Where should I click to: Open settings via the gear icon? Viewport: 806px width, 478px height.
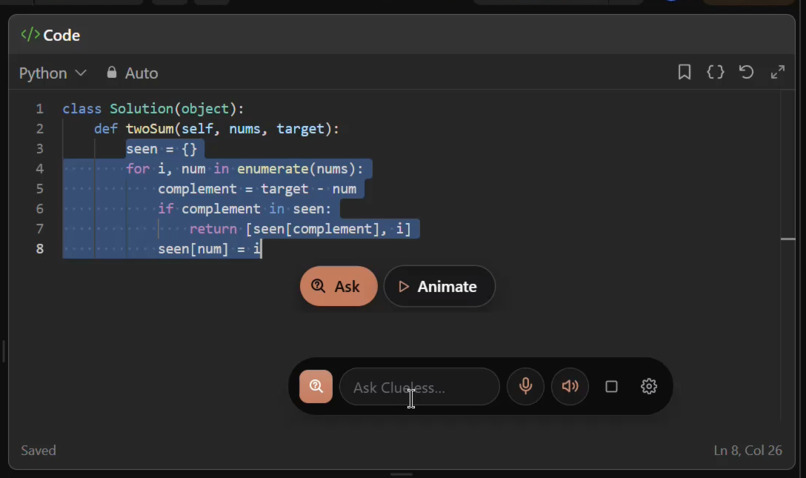(x=649, y=387)
